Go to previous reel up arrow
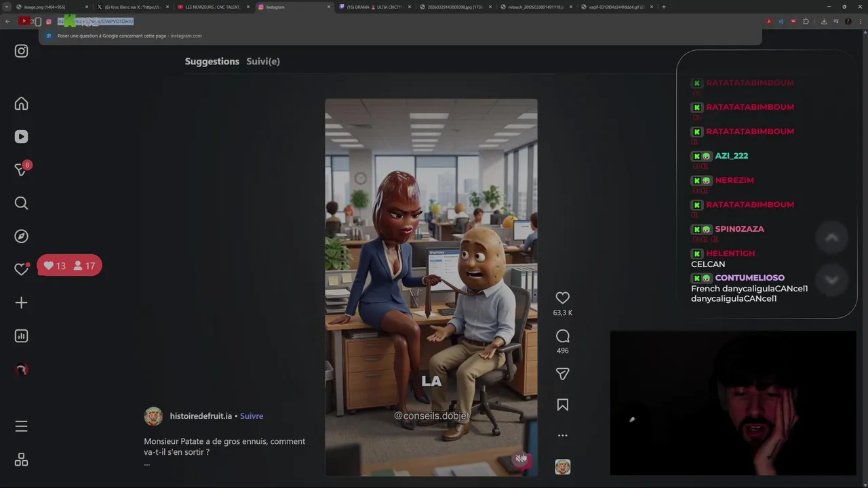This screenshot has width=868, height=488. click(x=831, y=237)
